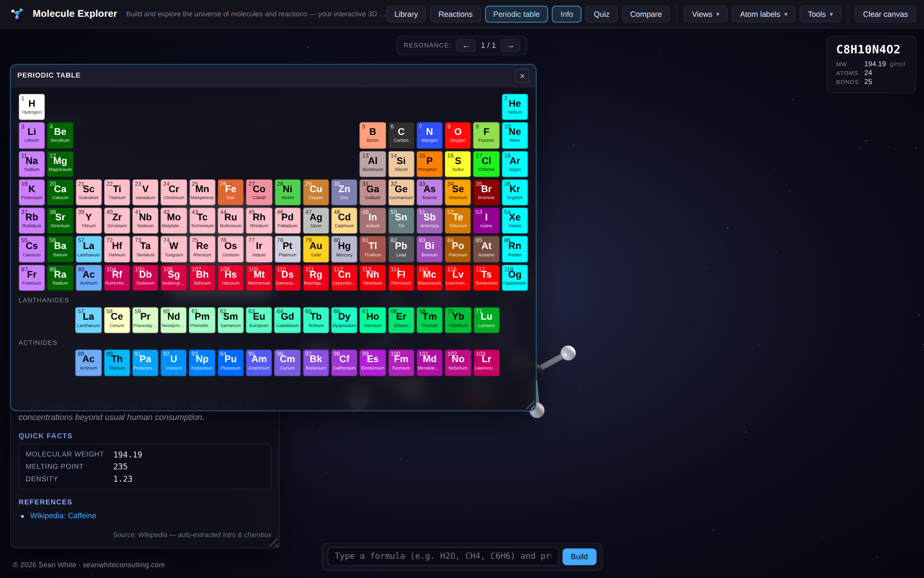Choose the Einsteinium element tile
The width and height of the screenshot is (924, 578).
[x=373, y=363]
